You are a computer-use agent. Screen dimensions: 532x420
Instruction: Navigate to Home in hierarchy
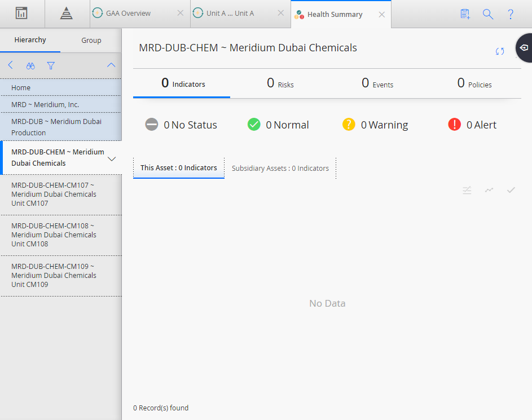point(60,87)
